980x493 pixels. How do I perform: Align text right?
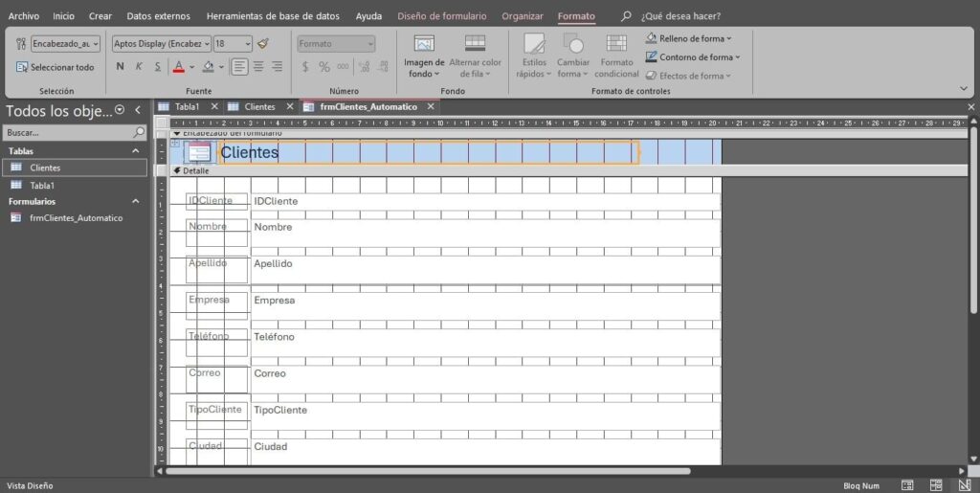277,66
